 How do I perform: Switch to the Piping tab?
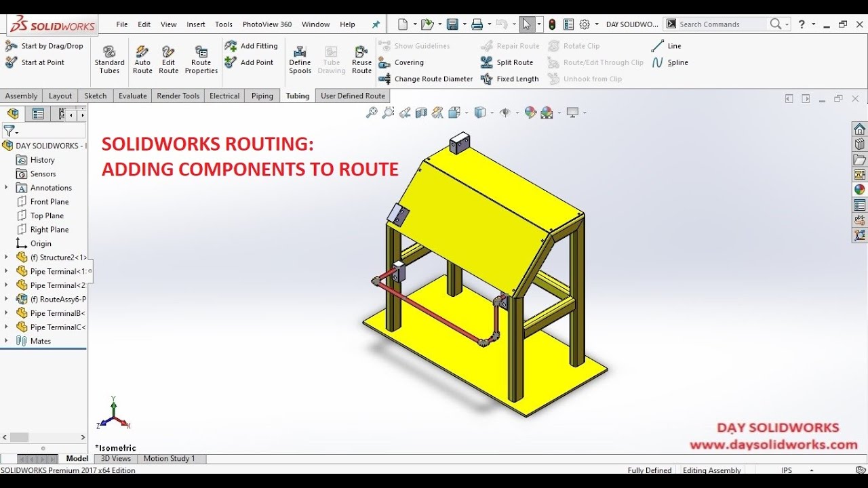click(x=262, y=96)
